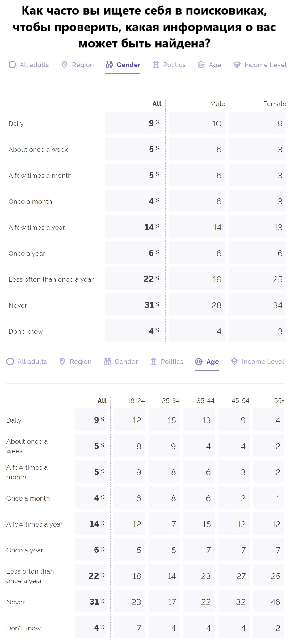Click the 18+ Age icon in top filter row
Viewport: 290px width, 644px height.
(x=201, y=65)
